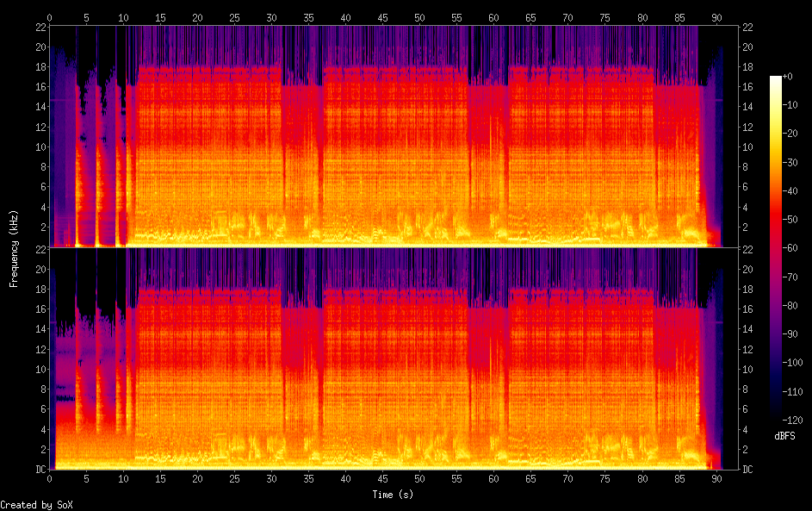This screenshot has height=511, width=812.
Task: Click the 45 second tick on top time axis
Action: pos(382,17)
